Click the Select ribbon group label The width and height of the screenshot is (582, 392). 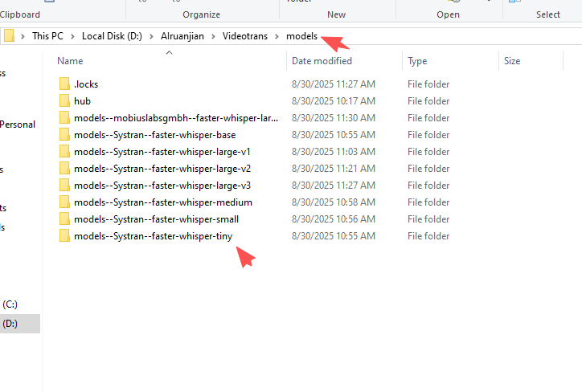pos(548,14)
